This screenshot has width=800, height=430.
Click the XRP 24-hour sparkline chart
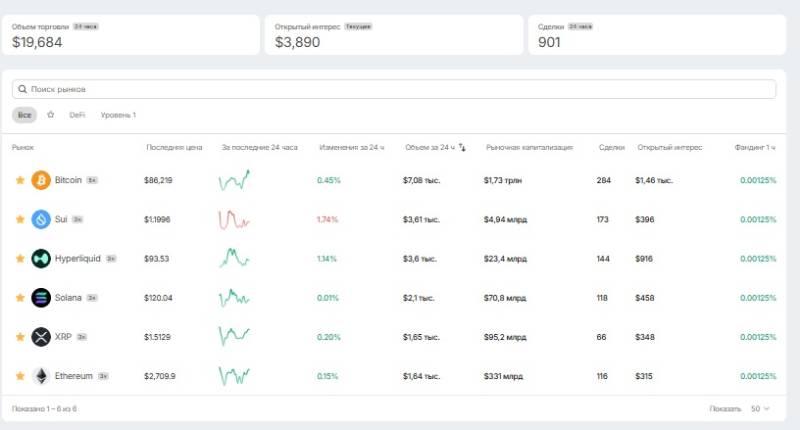tap(234, 336)
